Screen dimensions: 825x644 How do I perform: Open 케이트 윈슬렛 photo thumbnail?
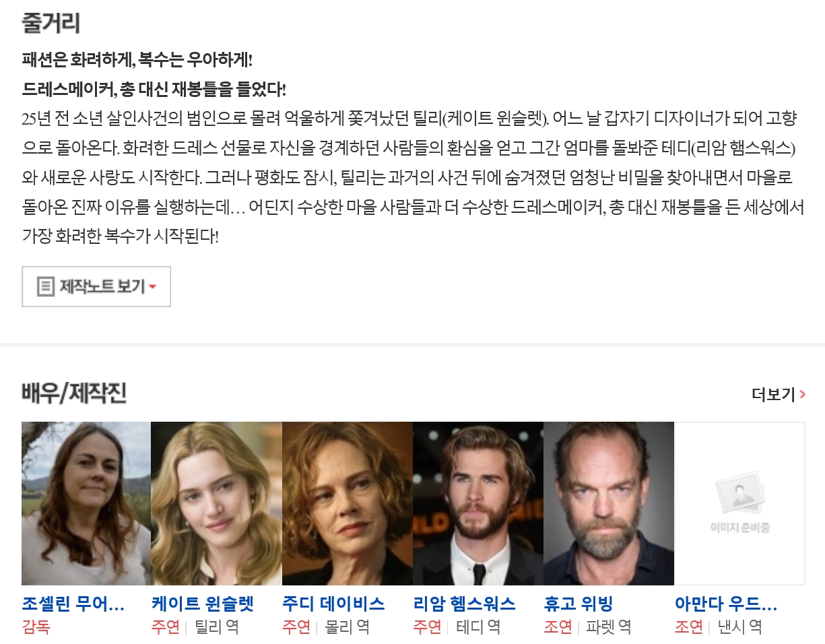[x=217, y=503]
